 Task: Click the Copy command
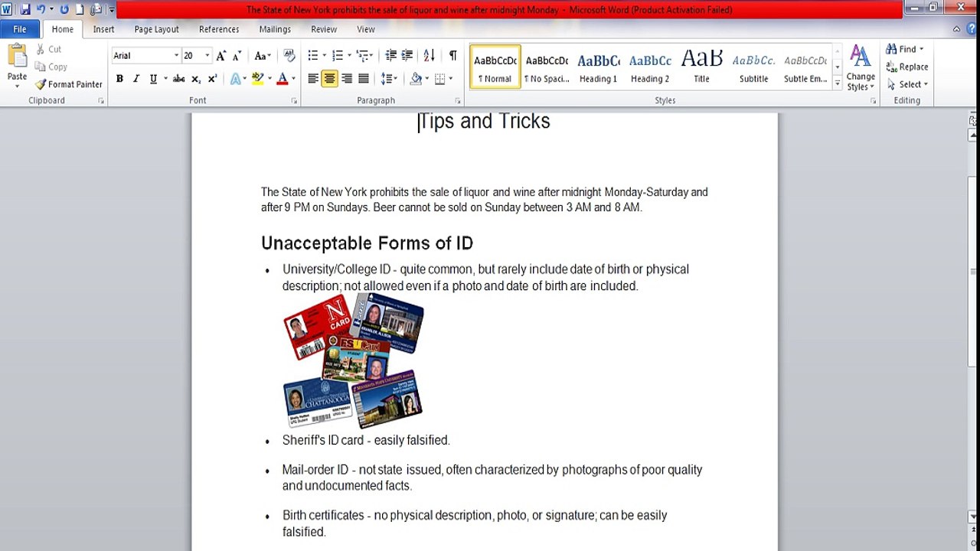(51, 67)
